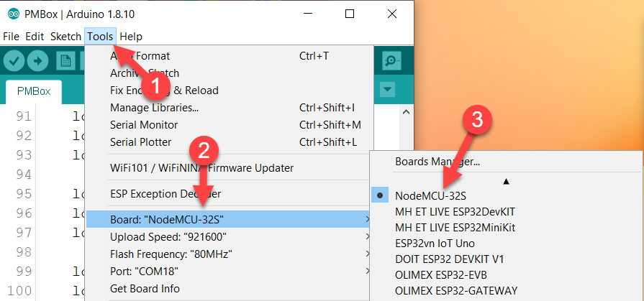Open the Help menu
This screenshot has height=301, width=644.
(131, 37)
